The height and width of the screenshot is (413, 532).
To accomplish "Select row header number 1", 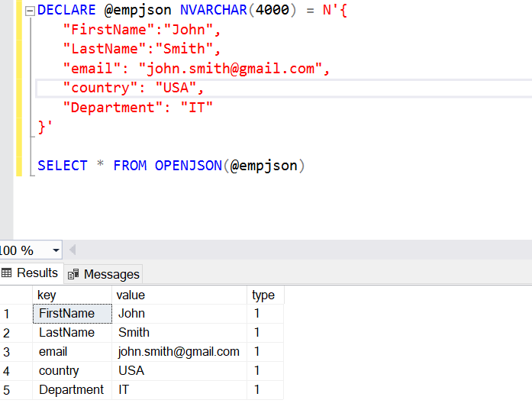I will pos(16,314).
